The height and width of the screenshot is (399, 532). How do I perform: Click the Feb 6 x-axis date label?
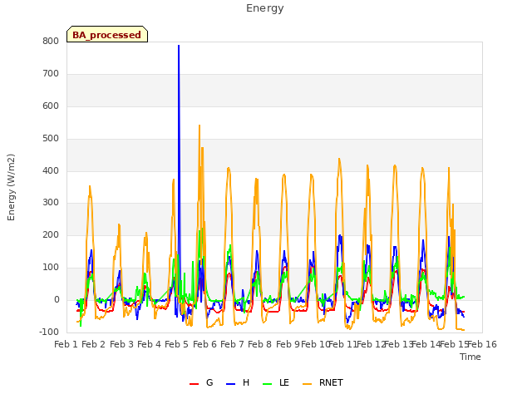pos(204,344)
